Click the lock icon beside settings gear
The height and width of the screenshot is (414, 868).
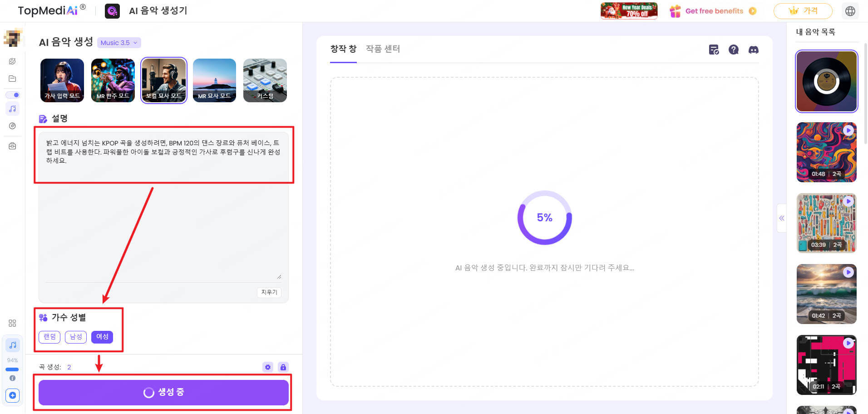pos(283,367)
